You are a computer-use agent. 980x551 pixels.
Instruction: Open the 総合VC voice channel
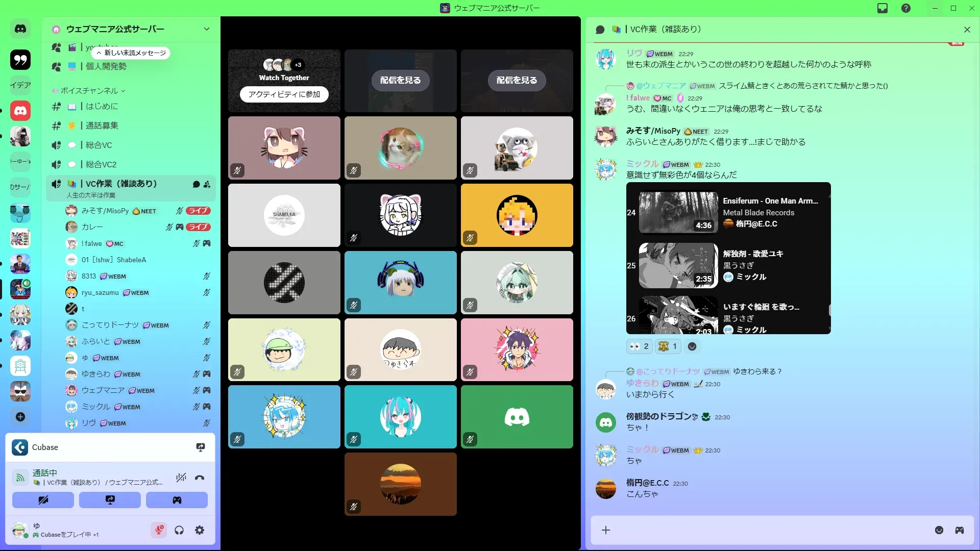[99, 145]
